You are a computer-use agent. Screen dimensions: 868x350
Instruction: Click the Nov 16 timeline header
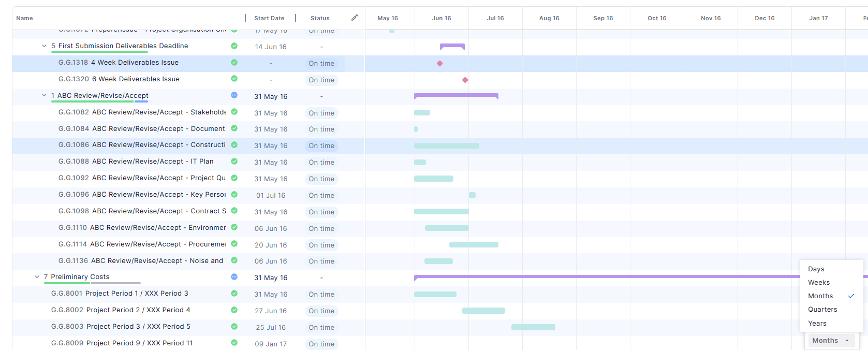click(711, 18)
